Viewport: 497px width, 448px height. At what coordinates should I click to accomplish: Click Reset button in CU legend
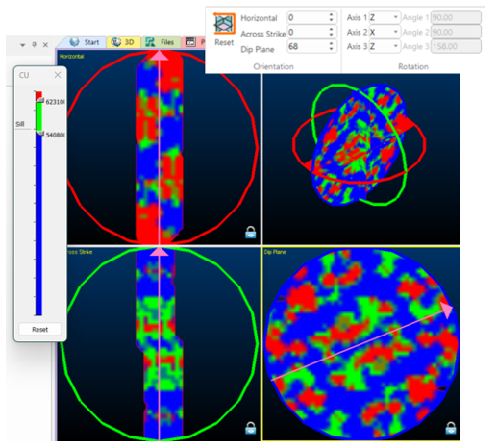coord(39,329)
